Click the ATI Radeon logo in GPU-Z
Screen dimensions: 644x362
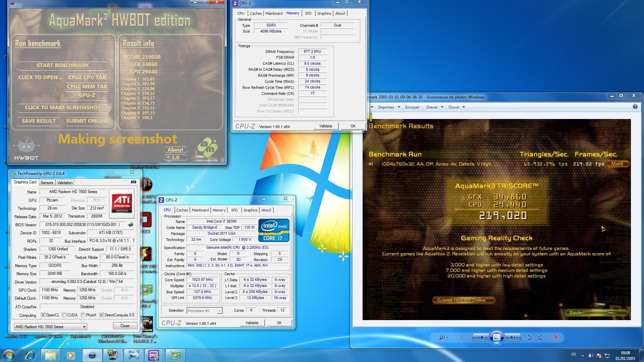click(122, 203)
